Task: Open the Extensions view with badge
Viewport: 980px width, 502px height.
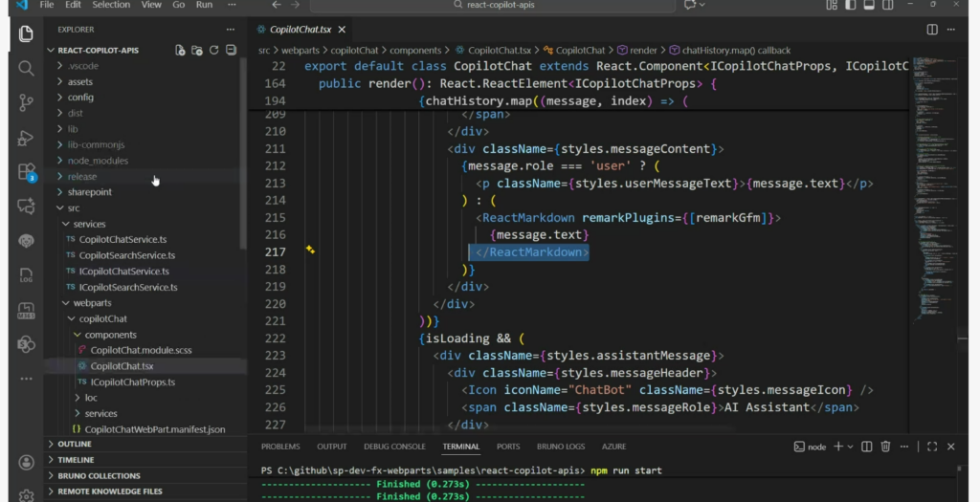Action: [26, 172]
